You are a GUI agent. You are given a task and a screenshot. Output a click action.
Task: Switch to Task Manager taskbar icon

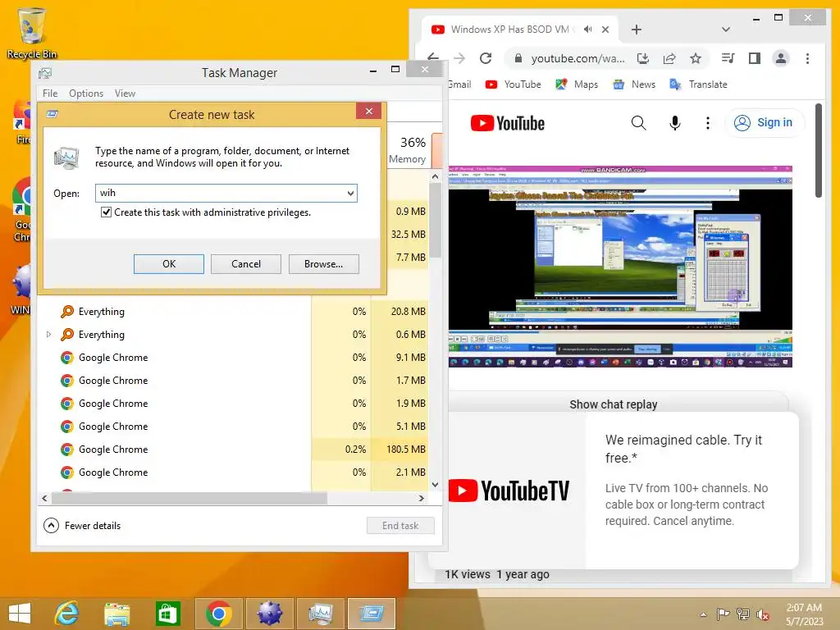tap(321, 614)
